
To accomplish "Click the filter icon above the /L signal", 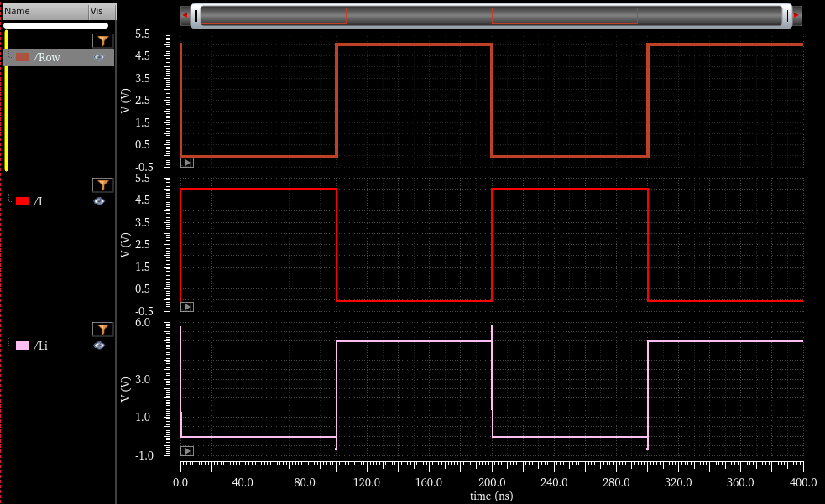I will point(102,185).
